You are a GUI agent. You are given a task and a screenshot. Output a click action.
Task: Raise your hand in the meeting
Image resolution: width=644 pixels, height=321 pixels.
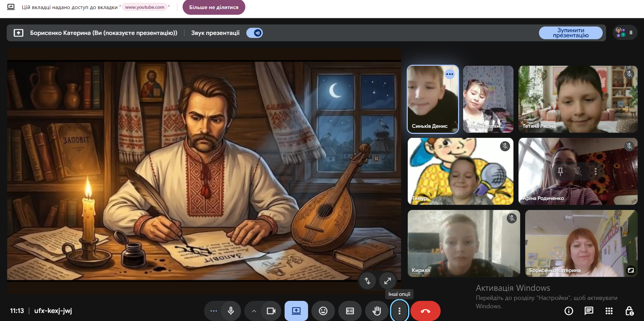tap(377, 311)
